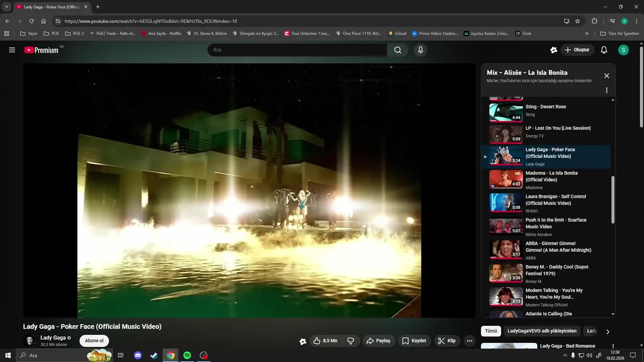The width and height of the screenshot is (644, 362).
Task: Open the Mix playlist three-dot menu
Action: (x=607, y=90)
